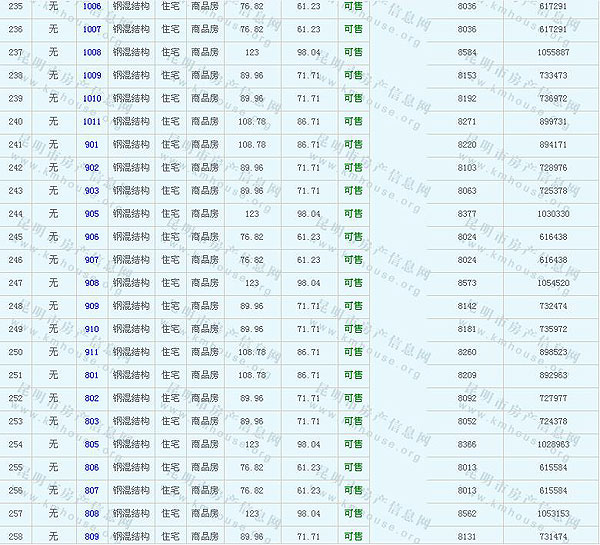Click 可售 status in row 254
The width and height of the screenshot is (600, 545).
coord(353,444)
